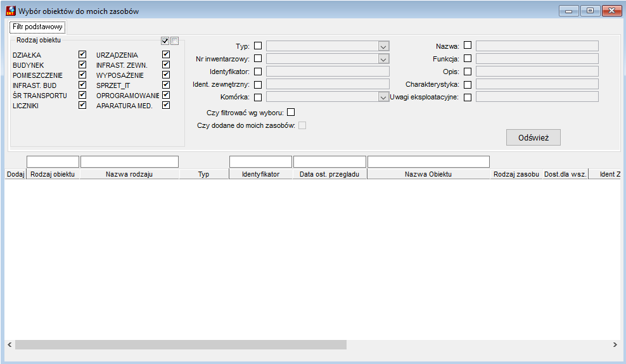Click the deselect-all object types icon
The width and height of the screenshot is (626, 364).
(x=174, y=41)
